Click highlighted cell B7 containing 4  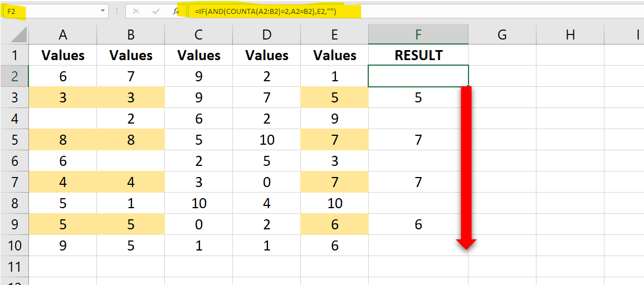tap(130, 182)
